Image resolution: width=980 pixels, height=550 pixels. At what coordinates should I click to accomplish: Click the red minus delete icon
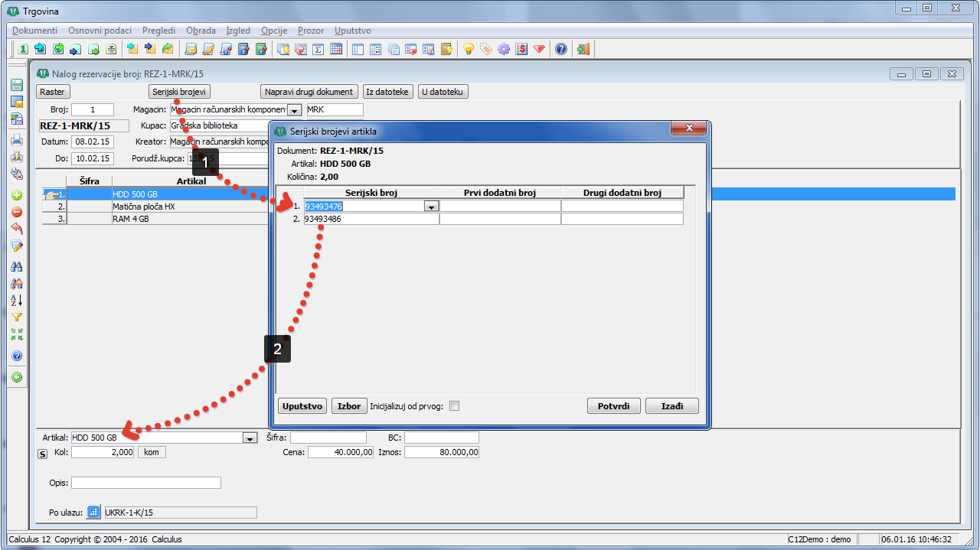(17, 212)
